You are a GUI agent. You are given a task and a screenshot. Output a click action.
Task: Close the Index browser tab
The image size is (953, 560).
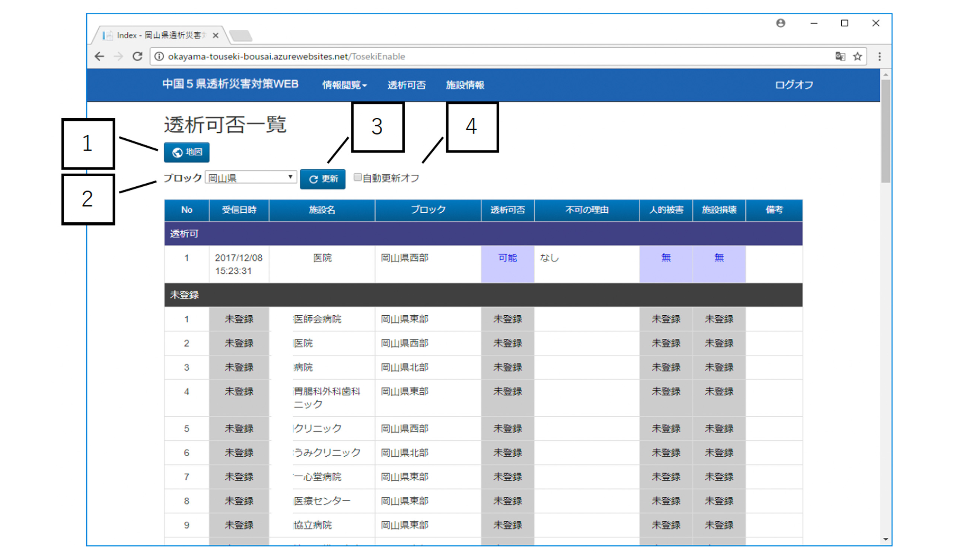(x=216, y=36)
